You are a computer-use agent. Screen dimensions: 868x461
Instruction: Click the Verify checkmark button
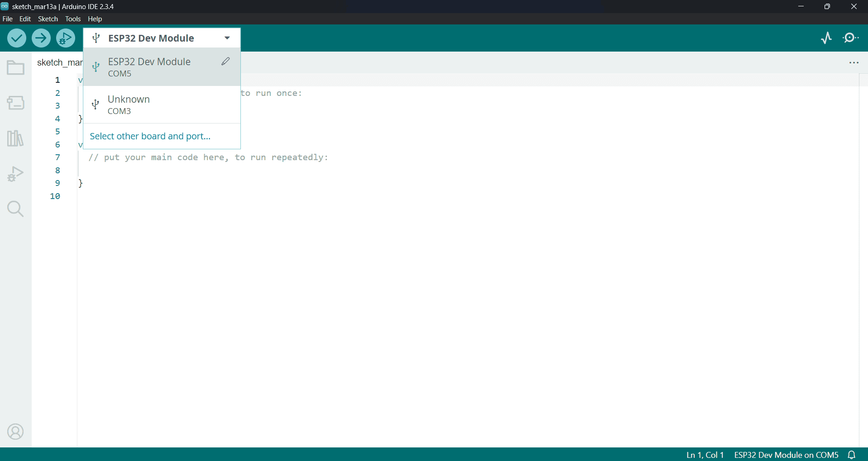(x=17, y=38)
